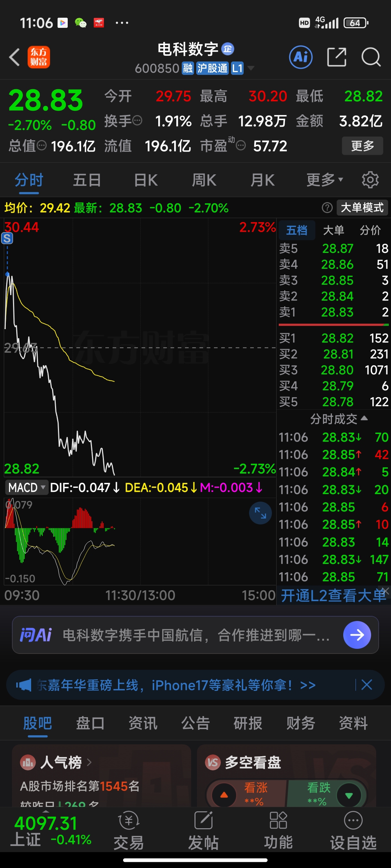The width and height of the screenshot is (391, 868).
Task: Switch to the 周K chart tab
Action: 204,180
